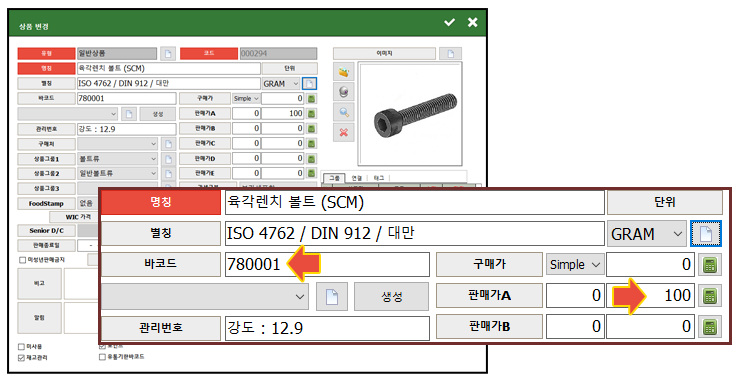Capture product image with the webcam icon
The width and height of the screenshot is (740, 384).
click(344, 92)
